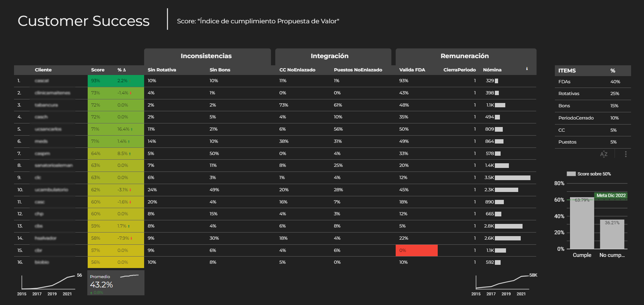This screenshot has height=305, width=644.
Task: Click the red 0% Valida FDA cell
Action: tap(417, 250)
